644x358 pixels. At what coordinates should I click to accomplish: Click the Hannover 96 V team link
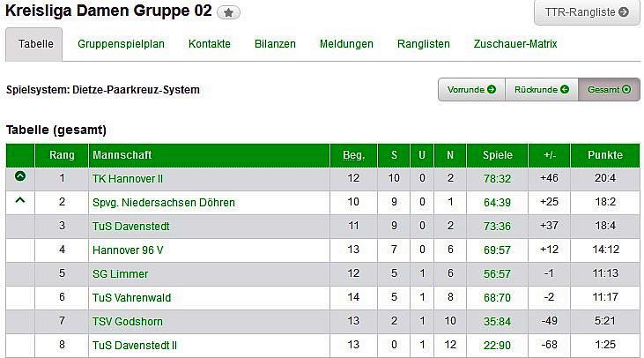click(x=128, y=250)
